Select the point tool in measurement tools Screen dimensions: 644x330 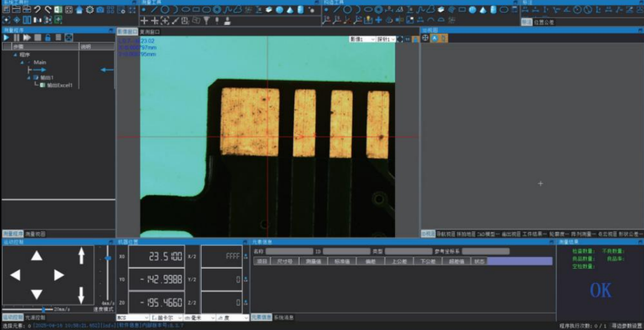coord(144,10)
